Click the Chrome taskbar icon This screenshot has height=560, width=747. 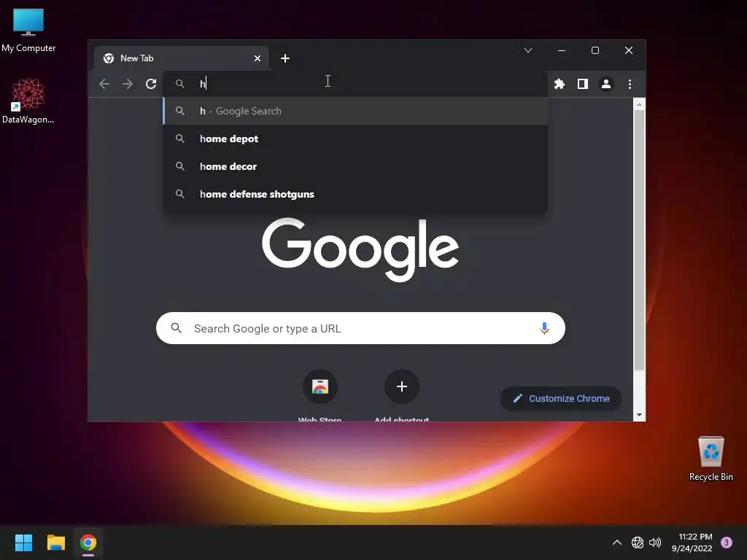coord(88,542)
